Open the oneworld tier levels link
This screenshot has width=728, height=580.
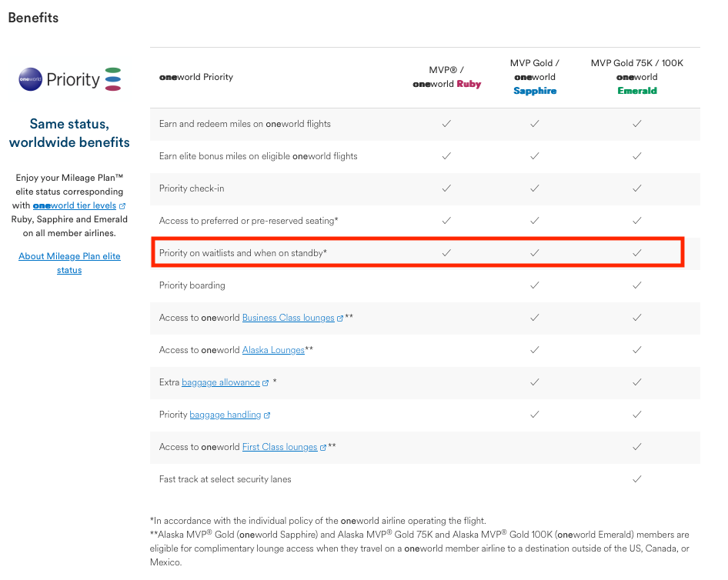point(75,205)
